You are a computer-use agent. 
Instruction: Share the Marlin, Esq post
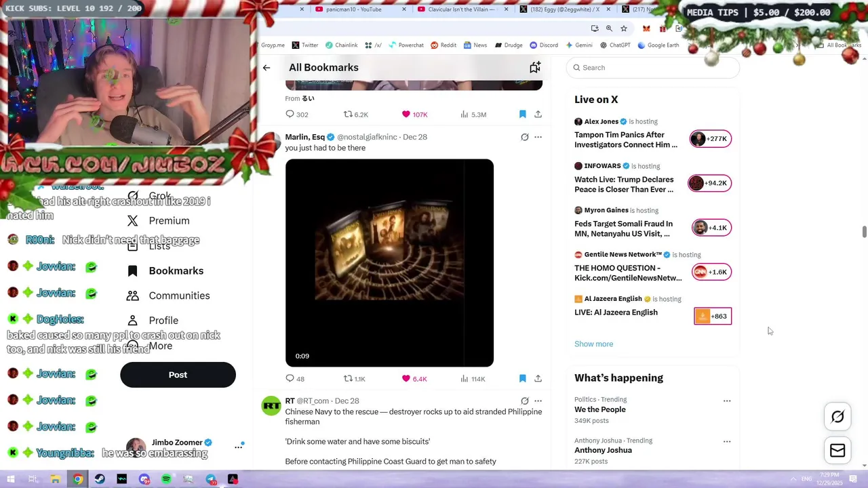(x=538, y=379)
